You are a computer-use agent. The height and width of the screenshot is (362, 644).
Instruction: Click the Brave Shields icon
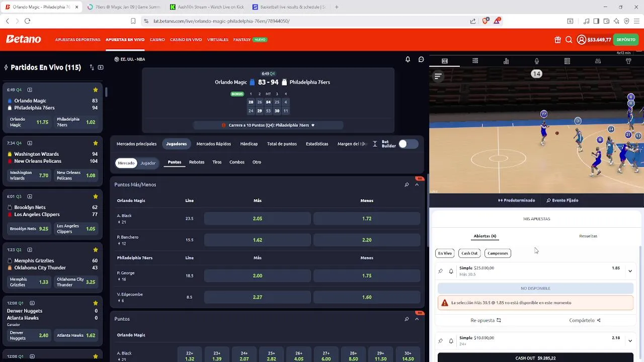tap(486, 21)
